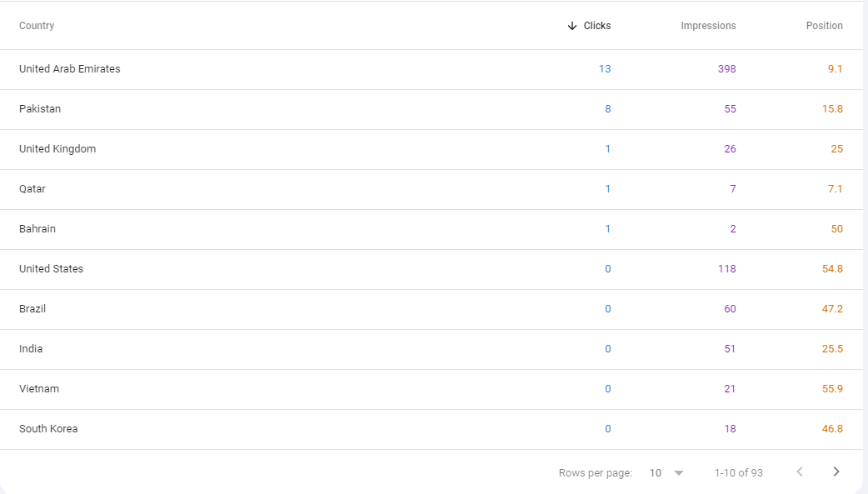868x494 pixels.
Task: Open the rows per page dropdown
Action: (x=666, y=472)
